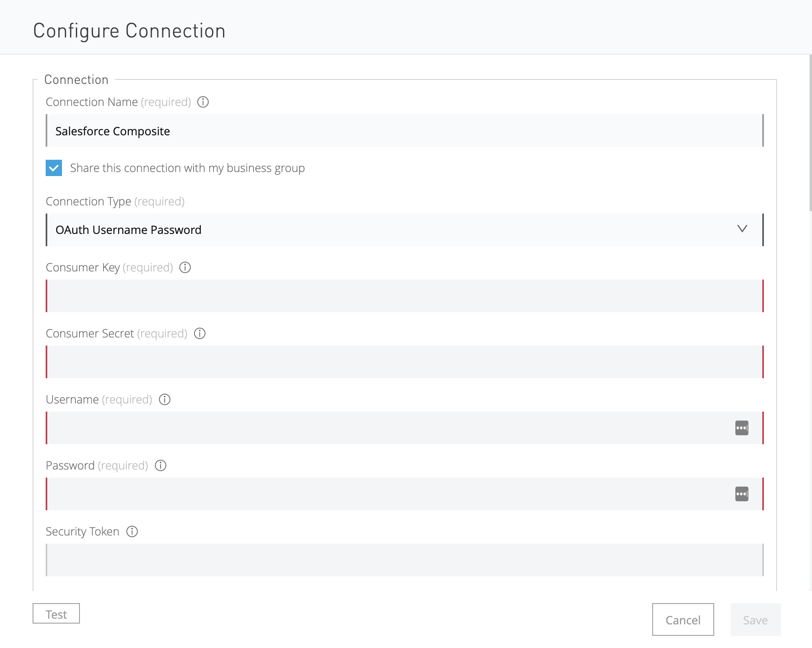812x648 pixels.
Task: Focus the Consumer Secret input field
Action: [x=405, y=362]
